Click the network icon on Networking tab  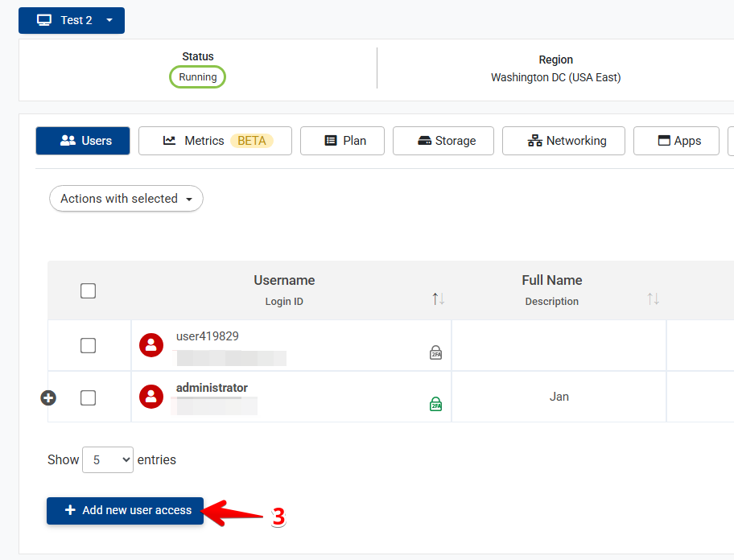(x=534, y=140)
